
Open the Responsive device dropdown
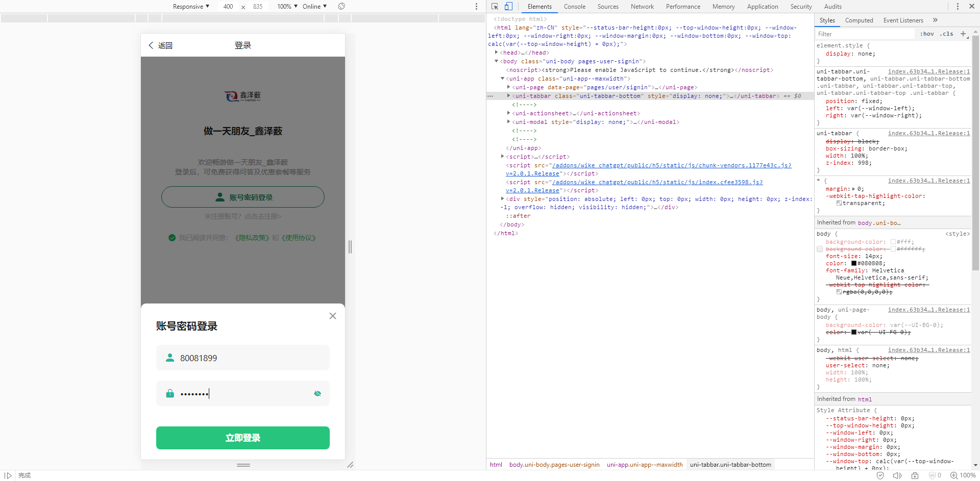pos(191,6)
